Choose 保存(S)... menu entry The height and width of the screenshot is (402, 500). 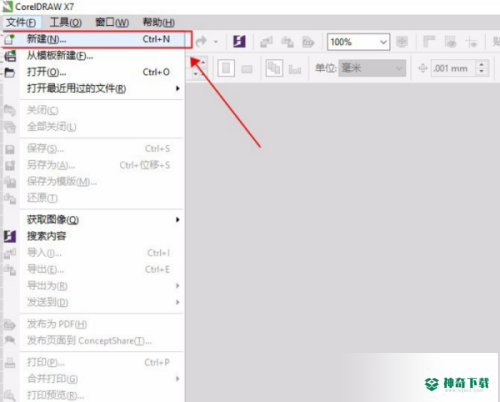point(93,149)
